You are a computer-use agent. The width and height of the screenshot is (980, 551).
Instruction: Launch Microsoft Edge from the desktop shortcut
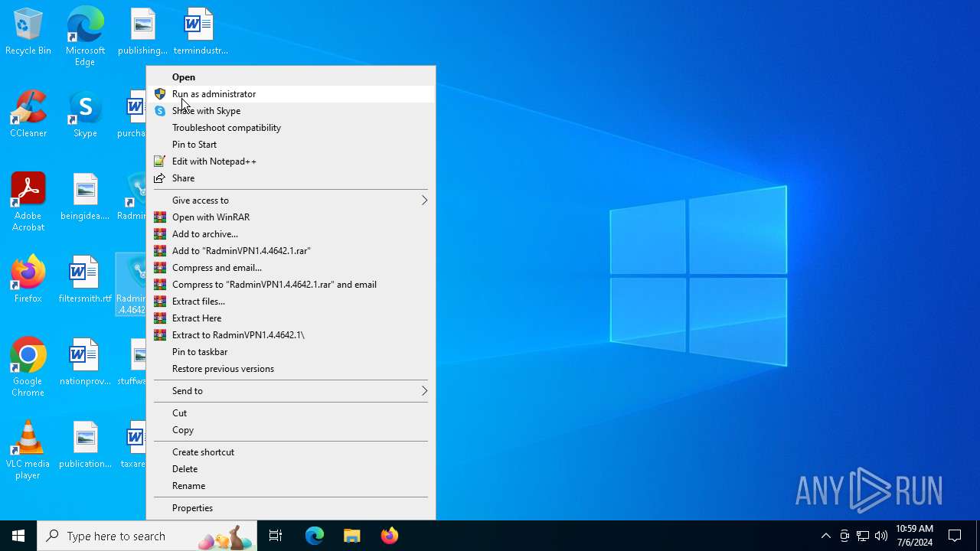pyautogui.click(x=85, y=36)
